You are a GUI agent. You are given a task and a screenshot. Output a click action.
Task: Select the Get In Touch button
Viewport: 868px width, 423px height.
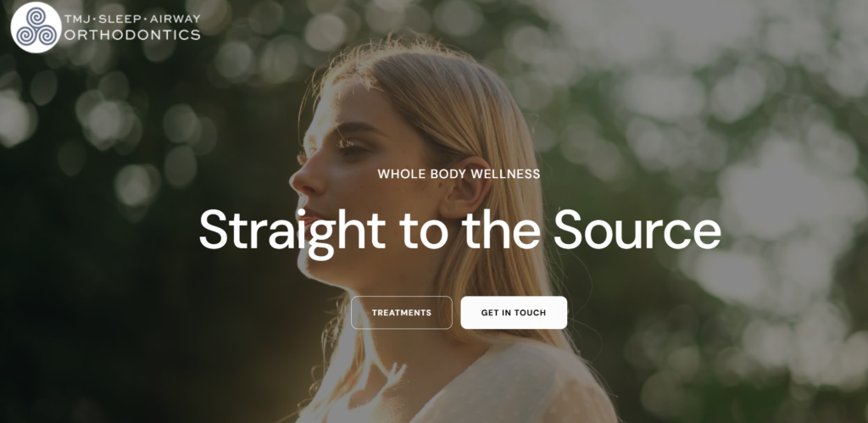coord(514,312)
